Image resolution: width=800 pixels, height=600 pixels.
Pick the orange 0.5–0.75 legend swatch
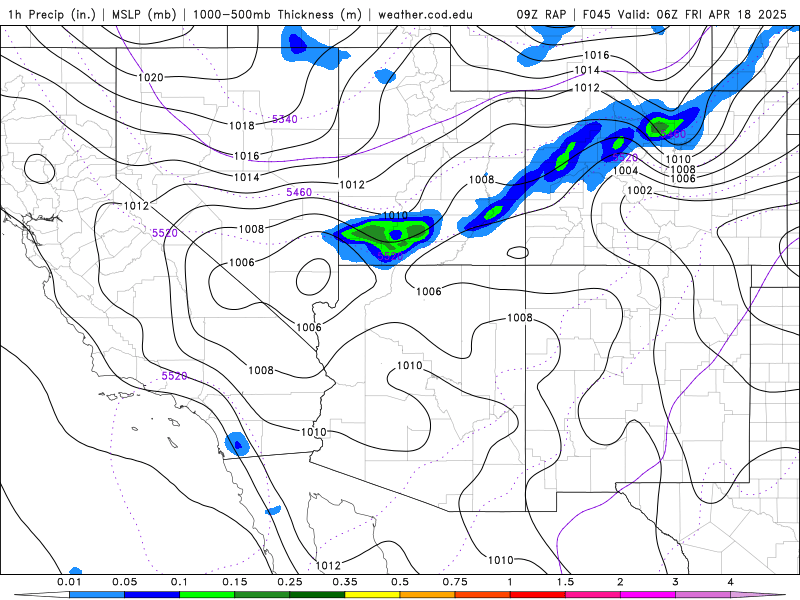click(x=428, y=595)
